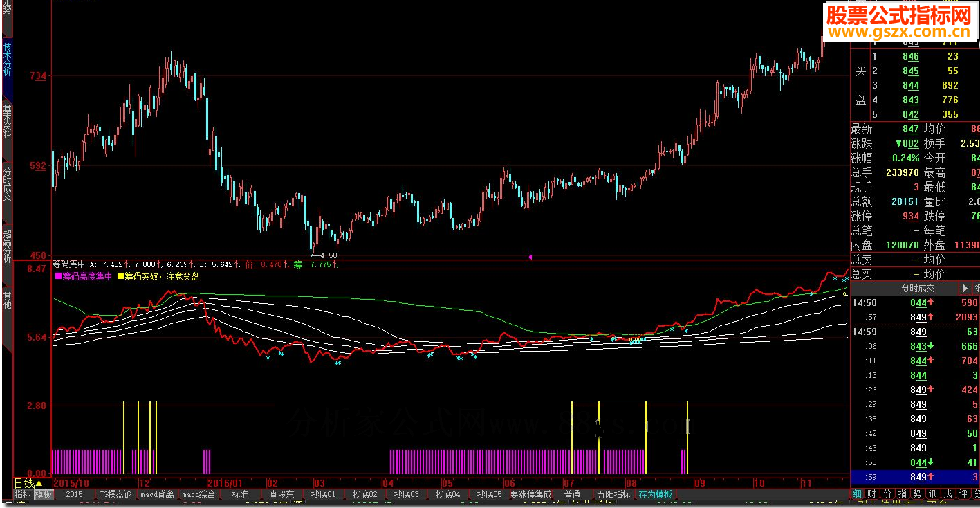This screenshot has width=980, height=508.
Task: Click the 分时成交 panel header
Action: pos(917,288)
